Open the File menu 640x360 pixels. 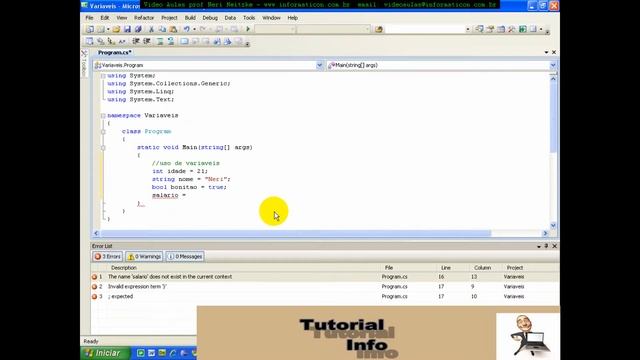pos(89,18)
